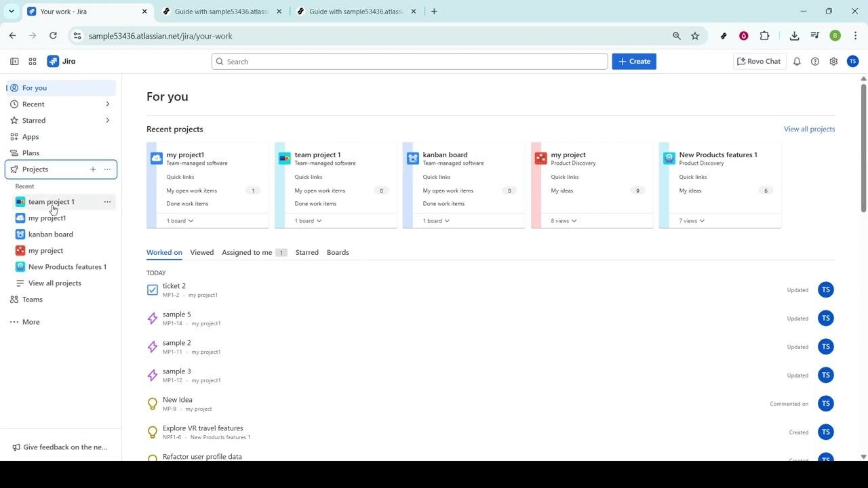Expand the 1 board dropdown on team project 1 card
868x488 pixels.
[309, 221]
